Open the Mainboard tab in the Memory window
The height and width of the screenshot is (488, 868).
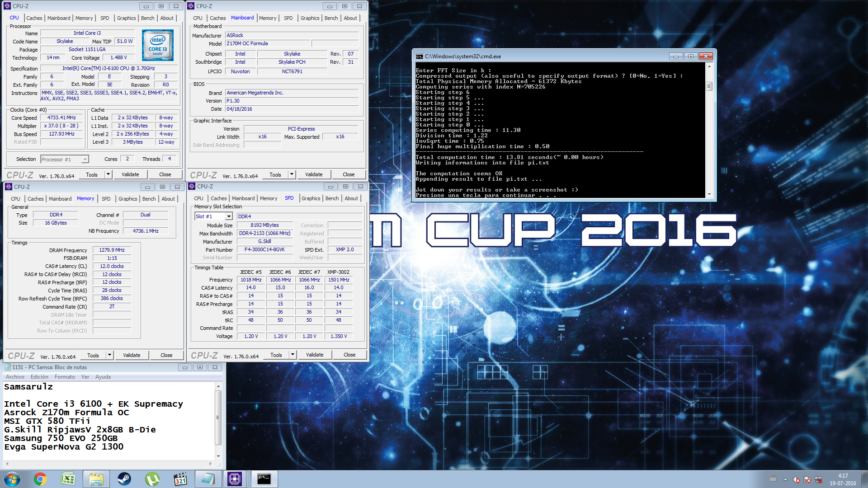tap(60, 199)
